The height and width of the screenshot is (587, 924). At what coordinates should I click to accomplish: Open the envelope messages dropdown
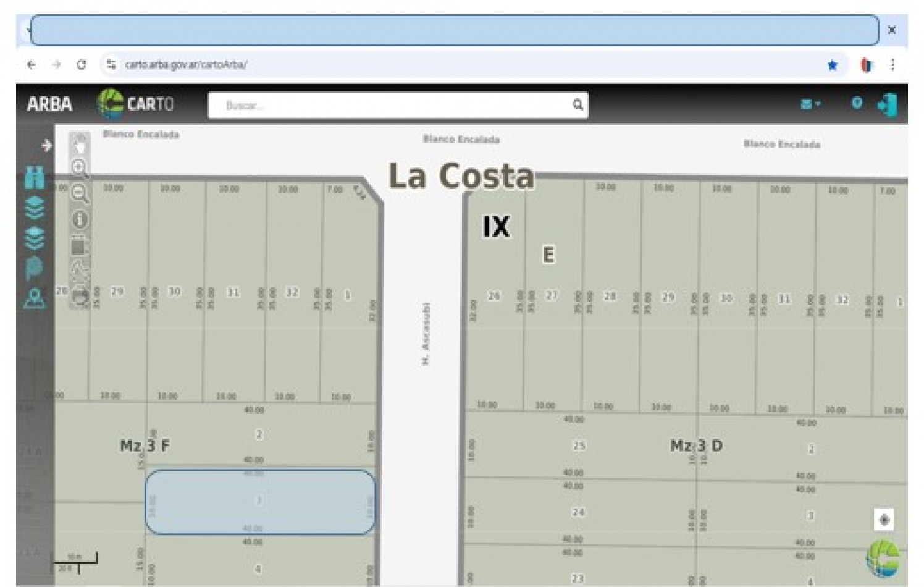coord(810,104)
